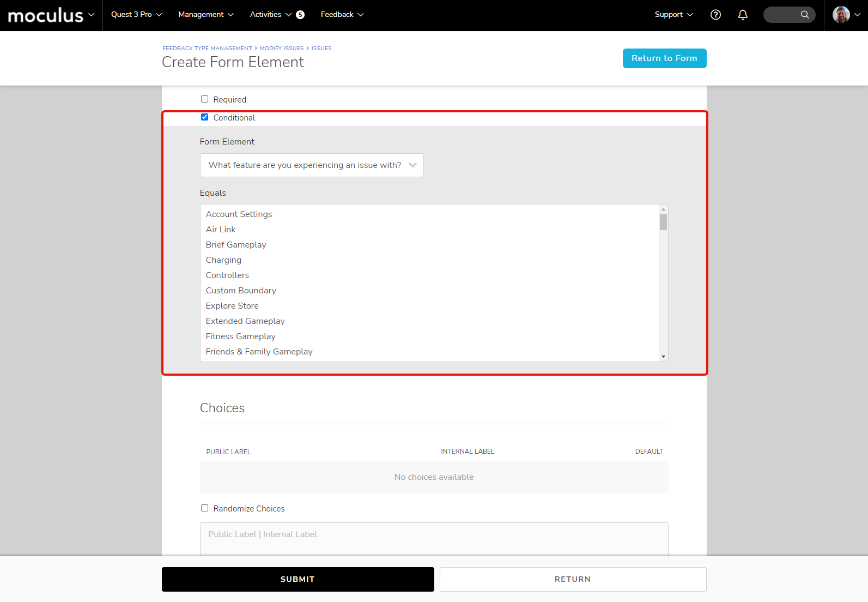Toggle Randomize Choices checkbox
The width and height of the screenshot is (868, 602).
click(x=204, y=508)
